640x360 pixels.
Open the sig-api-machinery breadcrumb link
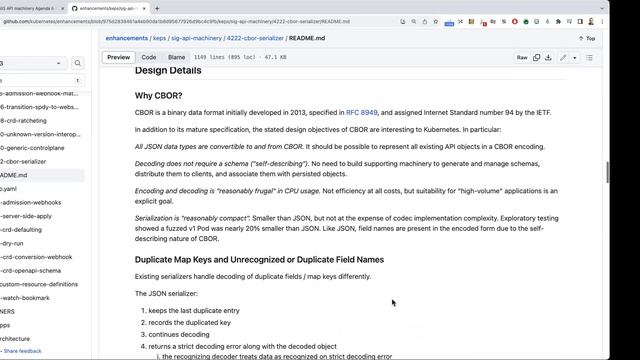[196, 38]
